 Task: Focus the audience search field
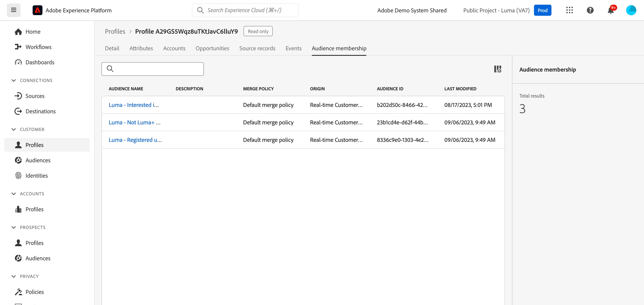tap(152, 69)
